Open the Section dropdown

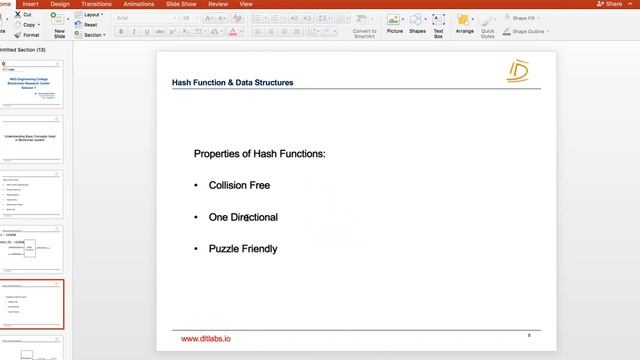[x=104, y=35]
